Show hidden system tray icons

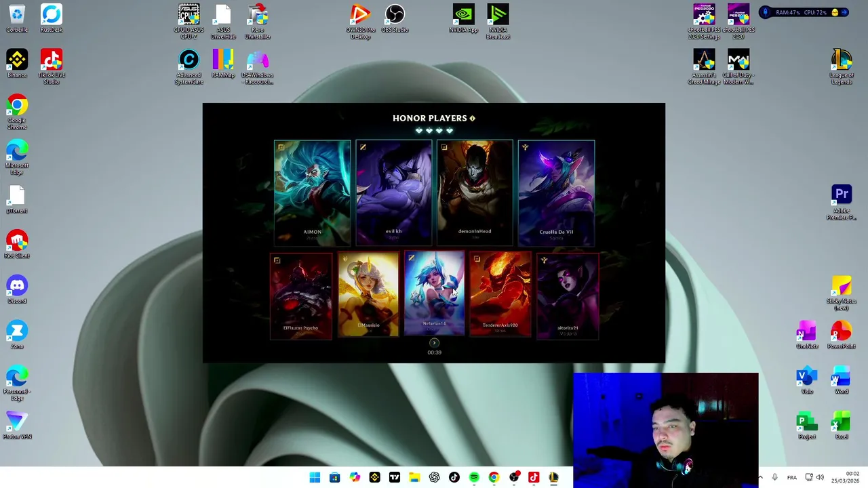(760, 478)
